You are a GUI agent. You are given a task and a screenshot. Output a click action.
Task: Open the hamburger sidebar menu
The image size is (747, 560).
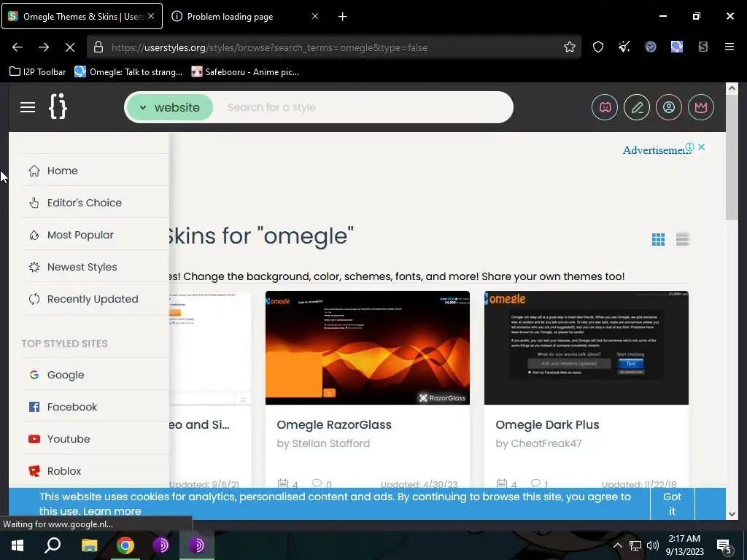pyautogui.click(x=28, y=107)
